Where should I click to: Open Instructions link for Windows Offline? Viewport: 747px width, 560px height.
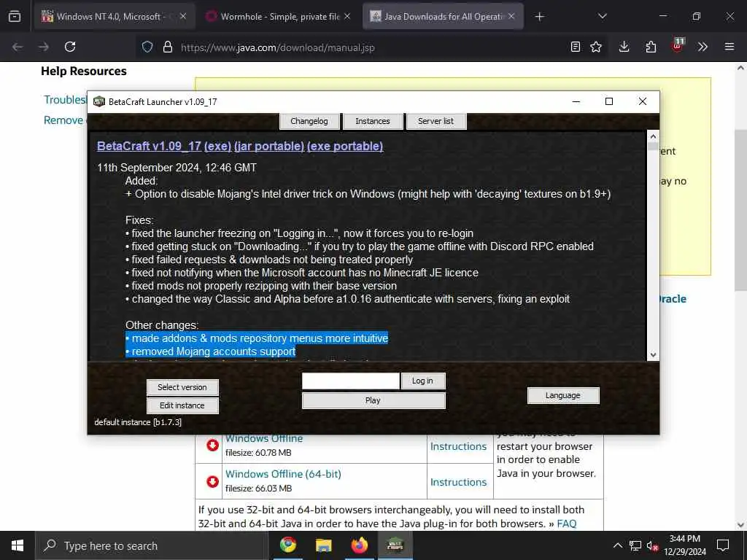[458, 446]
